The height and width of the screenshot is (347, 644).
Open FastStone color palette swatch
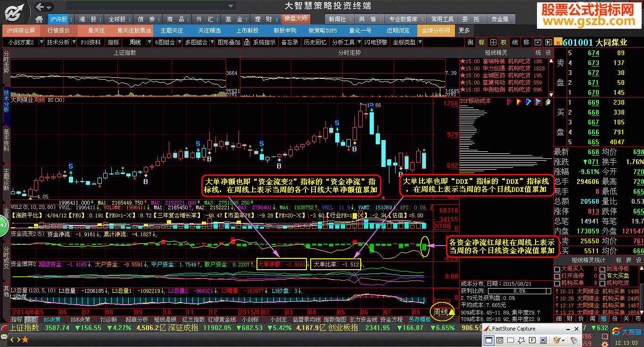pyautogui.click(x=556, y=340)
